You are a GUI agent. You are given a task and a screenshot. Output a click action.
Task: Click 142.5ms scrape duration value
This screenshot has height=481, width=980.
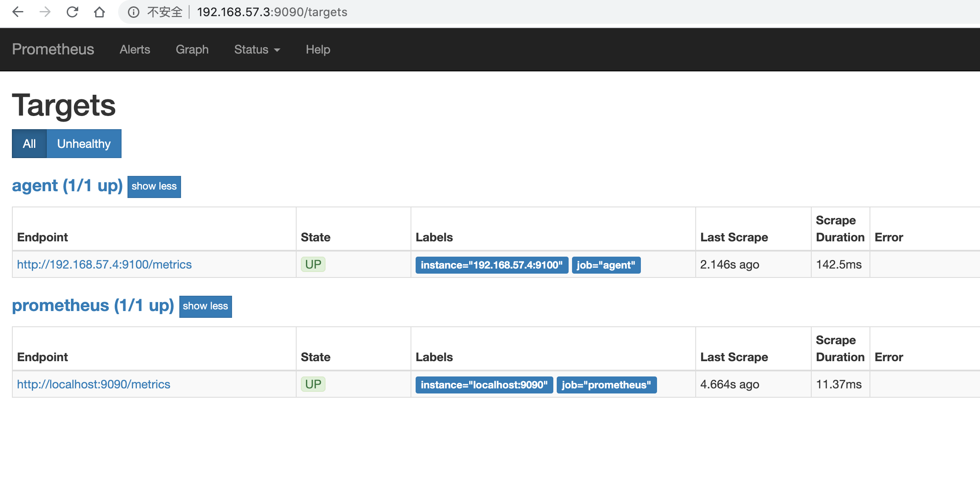pos(839,264)
